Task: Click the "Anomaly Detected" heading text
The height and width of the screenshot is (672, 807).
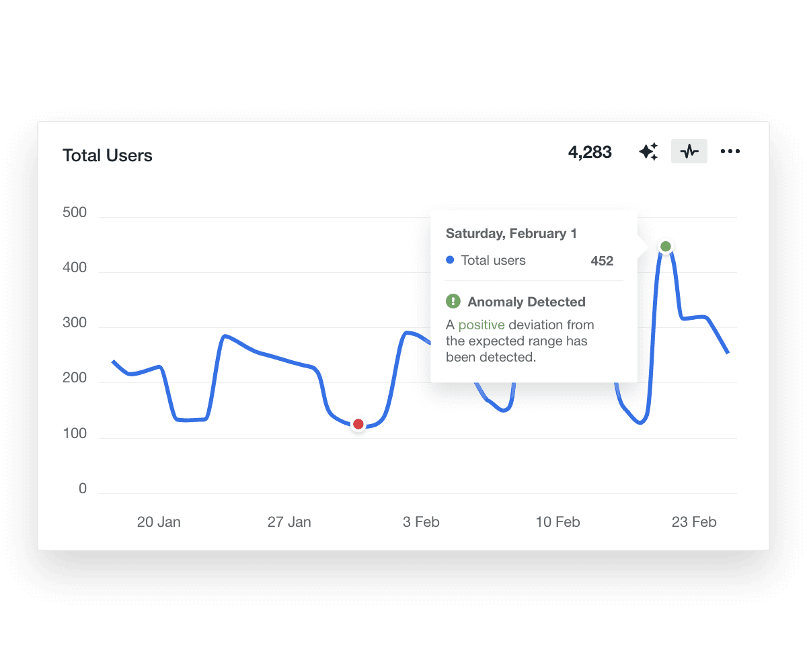Action: click(x=527, y=302)
